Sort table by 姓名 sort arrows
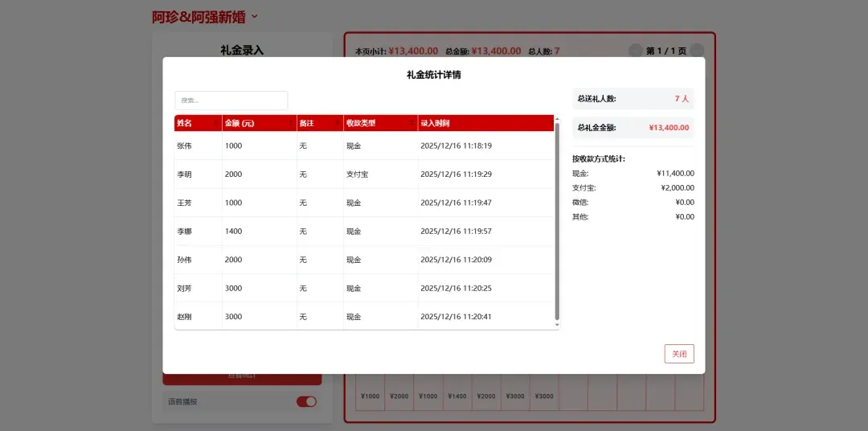Screen dimensions: 868x431 click(216, 123)
